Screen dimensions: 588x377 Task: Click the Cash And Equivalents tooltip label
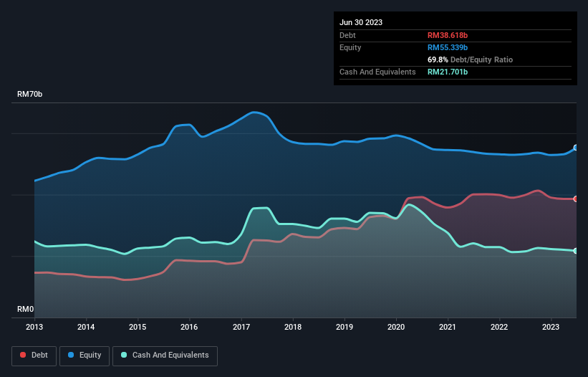377,72
